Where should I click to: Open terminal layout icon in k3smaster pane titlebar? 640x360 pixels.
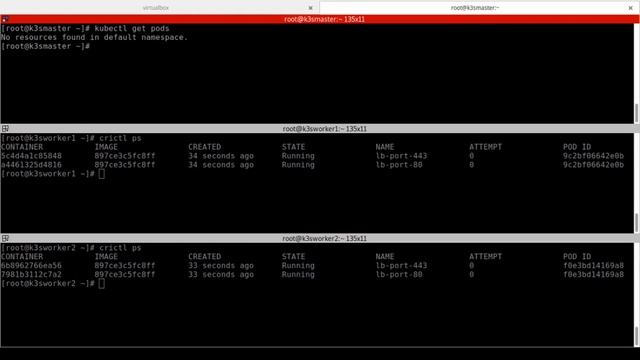tap(5, 19)
